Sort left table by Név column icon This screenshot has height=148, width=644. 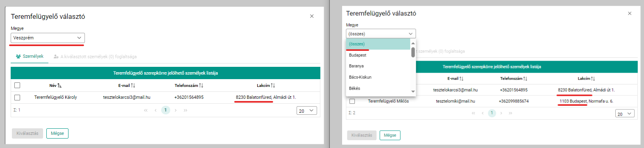(59, 86)
